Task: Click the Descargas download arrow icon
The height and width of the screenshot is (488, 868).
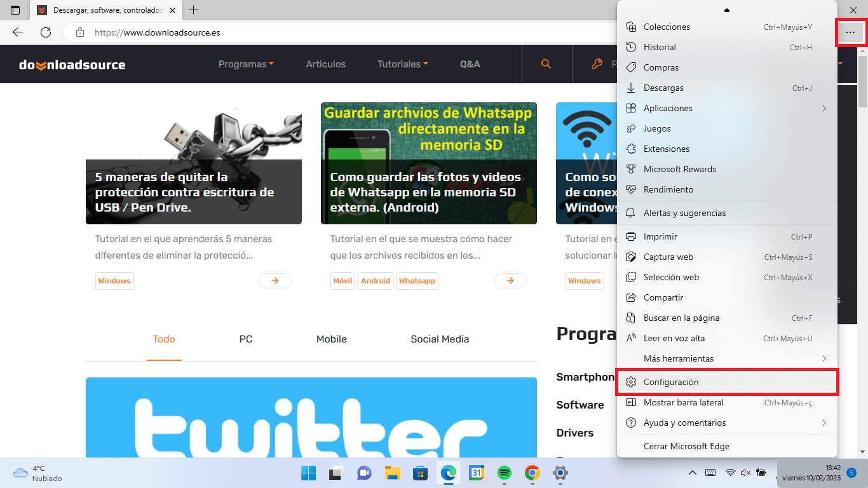Action: [631, 88]
